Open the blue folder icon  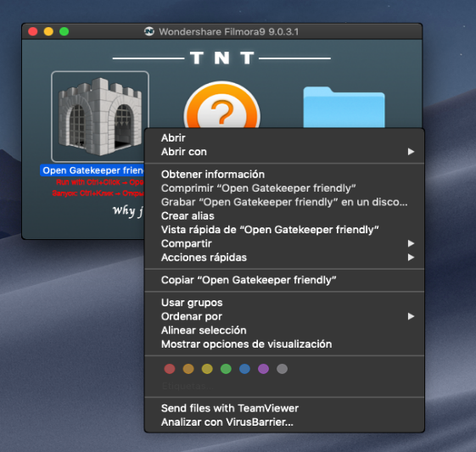click(x=344, y=108)
